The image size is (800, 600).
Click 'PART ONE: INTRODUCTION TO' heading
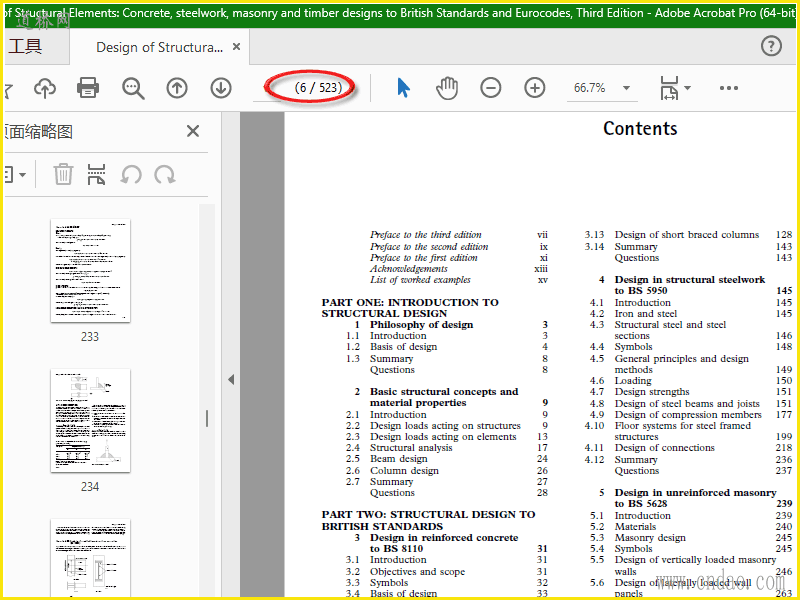410,303
